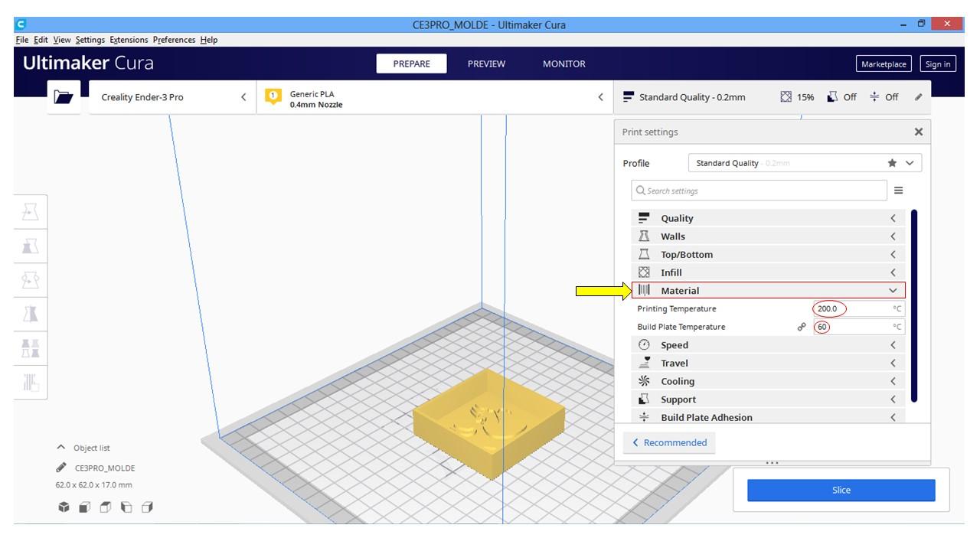Select the Rotate tool in left toolbar
This screenshot has width=980, height=551.
[30, 279]
